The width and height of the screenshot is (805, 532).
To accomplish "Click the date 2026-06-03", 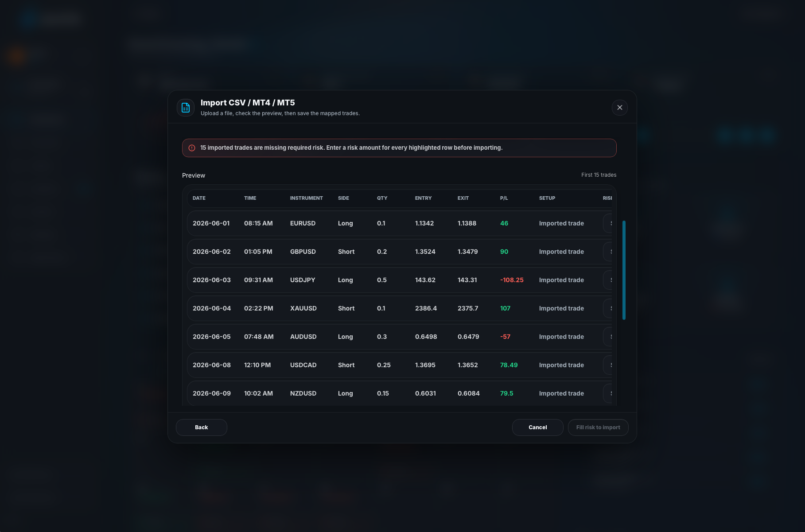I will [x=212, y=280].
